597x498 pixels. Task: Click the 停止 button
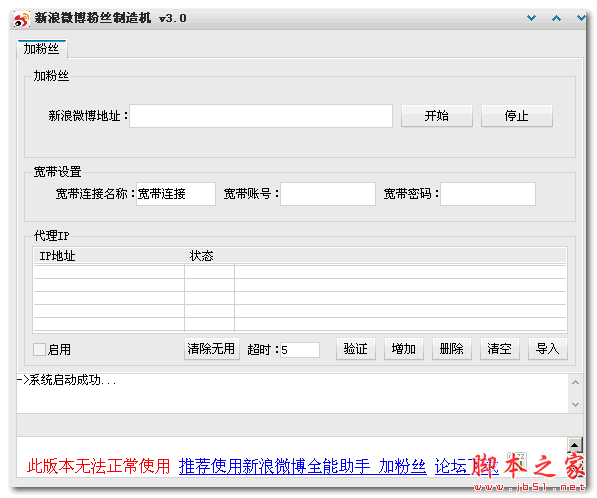pyautogui.click(x=517, y=116)
